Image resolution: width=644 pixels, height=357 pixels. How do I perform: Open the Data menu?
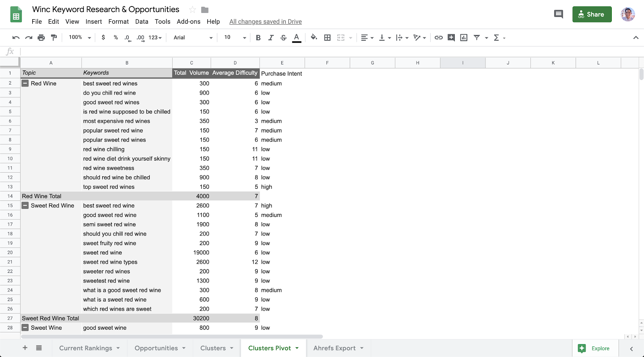[142, 22]
